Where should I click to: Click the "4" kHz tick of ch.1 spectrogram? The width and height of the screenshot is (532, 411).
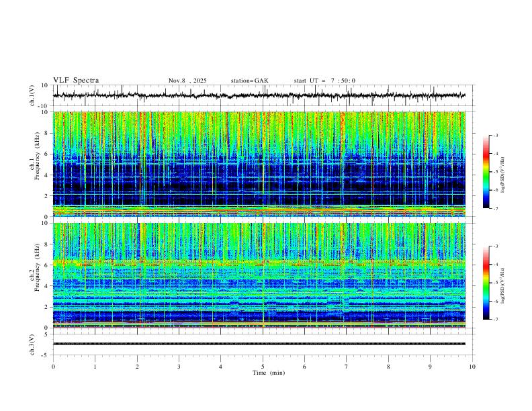point(47,175)
